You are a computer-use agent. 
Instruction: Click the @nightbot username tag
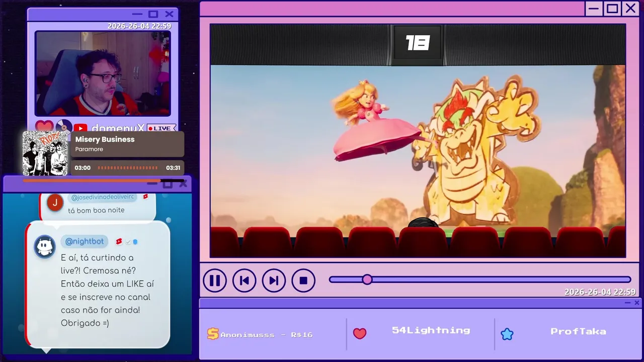pos(85,242)
